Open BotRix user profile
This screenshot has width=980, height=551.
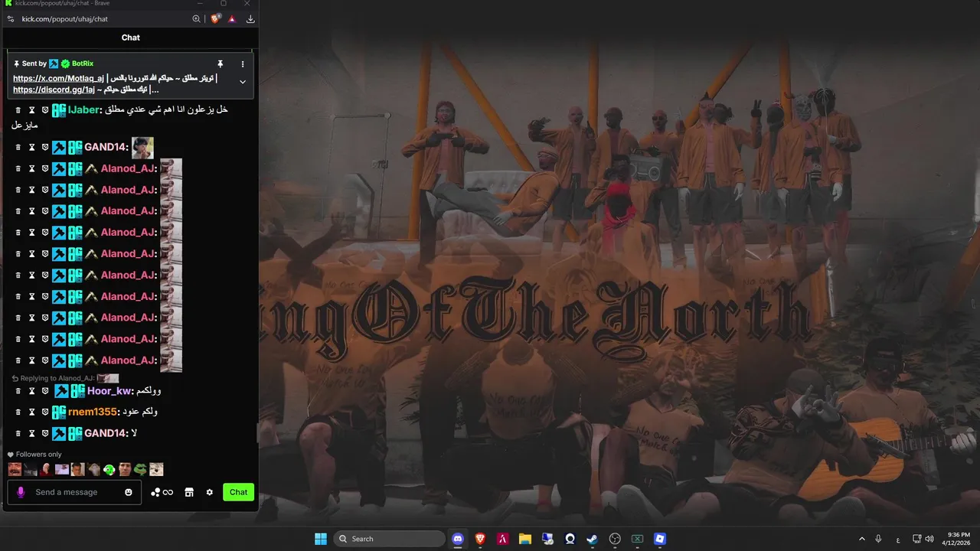pos(82,64)
